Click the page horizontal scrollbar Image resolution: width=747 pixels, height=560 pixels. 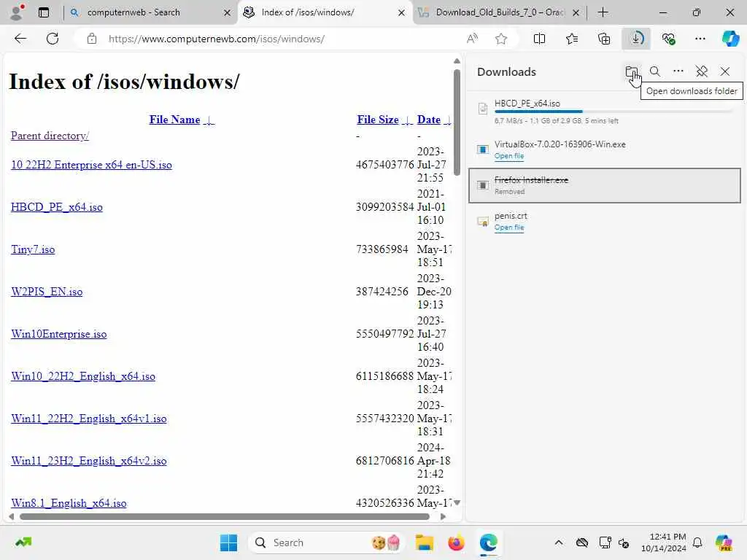click(x=225, y=516)
